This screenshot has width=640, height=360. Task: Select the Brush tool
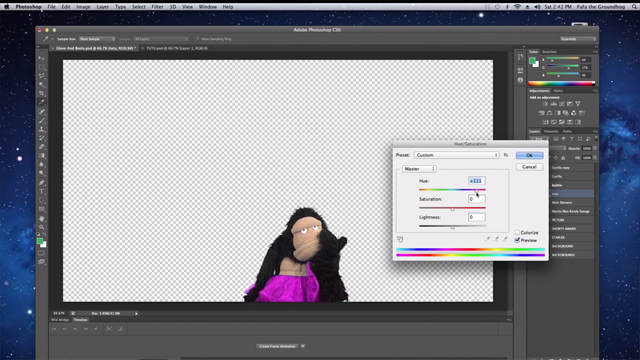42,120
